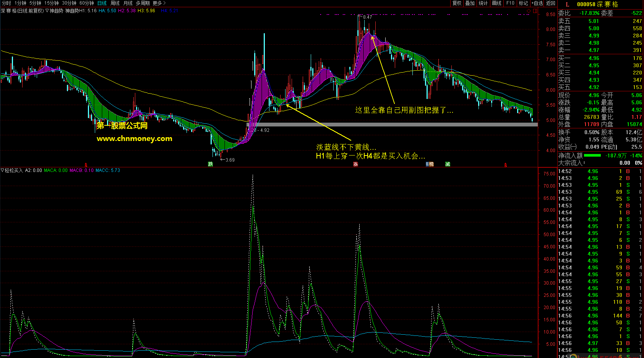The height and width of the screenshot is (358, 644).
Task: Open the F10 company info
Action: click(510, 3)
